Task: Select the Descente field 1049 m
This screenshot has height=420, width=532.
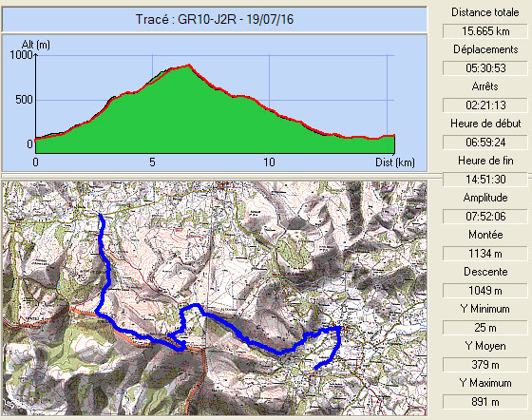Action: point(485,291)
